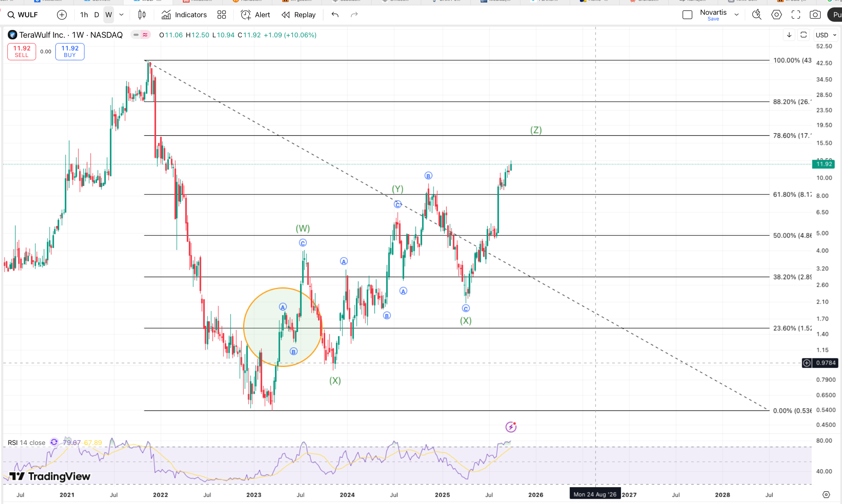Expand the timeframe interval dropdown chevron
This screenshot has height=504, width=842.
click(121, 15)
